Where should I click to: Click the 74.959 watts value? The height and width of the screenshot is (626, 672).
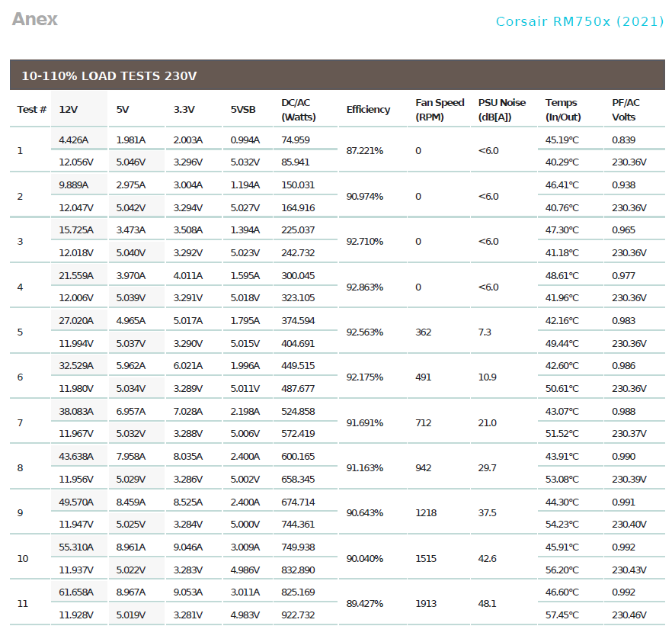296,140
